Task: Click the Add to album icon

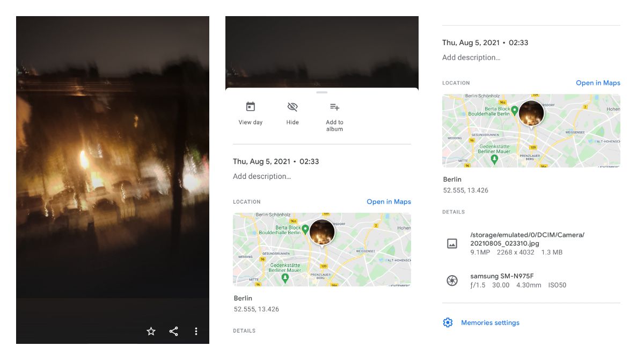Action: [x=334, y=106]
